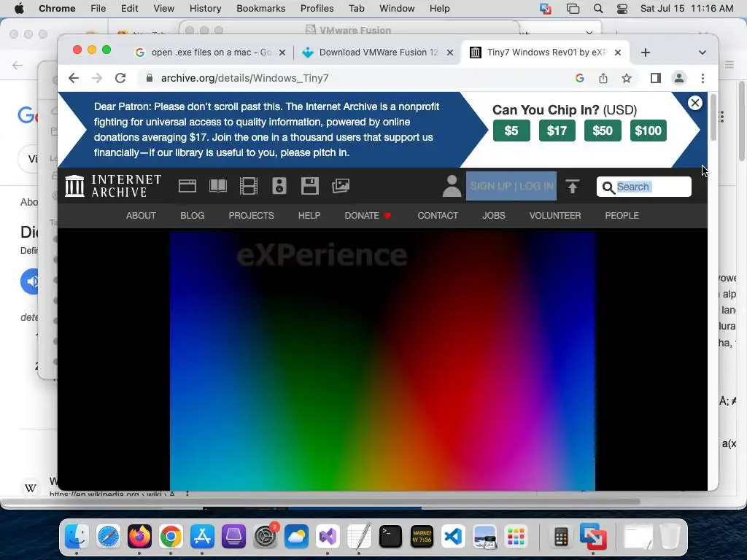This screenshot has height=560, width=747.
Task: Open the PROJECTS navigation link
Action: click(x=251, y=216)
